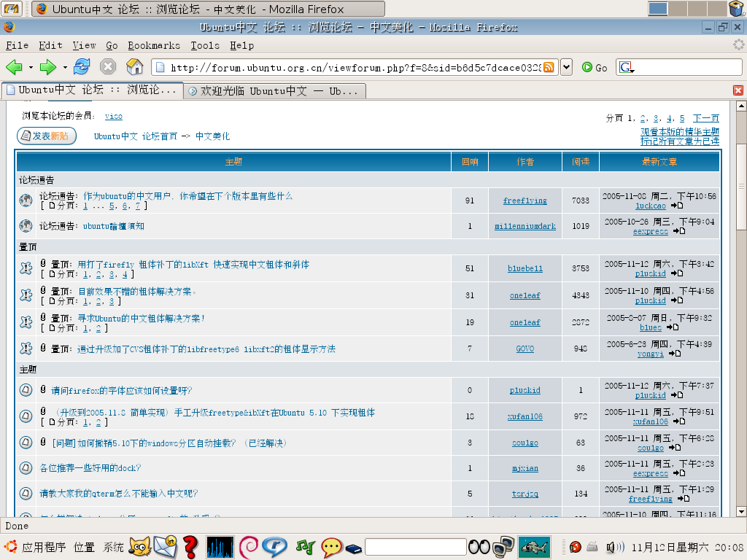Image resolution: width=747 pixels, height=560 pixels.
Task: Open the 系统 system menu
Action: 113,547
